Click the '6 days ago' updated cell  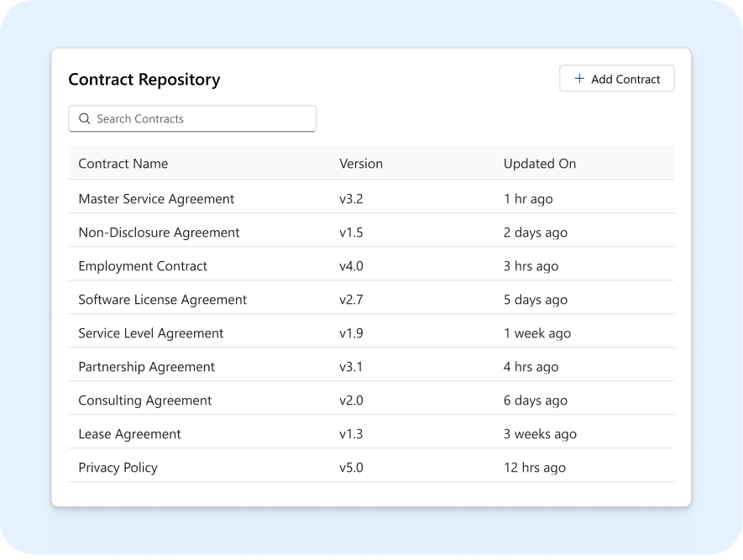[536, 400]
